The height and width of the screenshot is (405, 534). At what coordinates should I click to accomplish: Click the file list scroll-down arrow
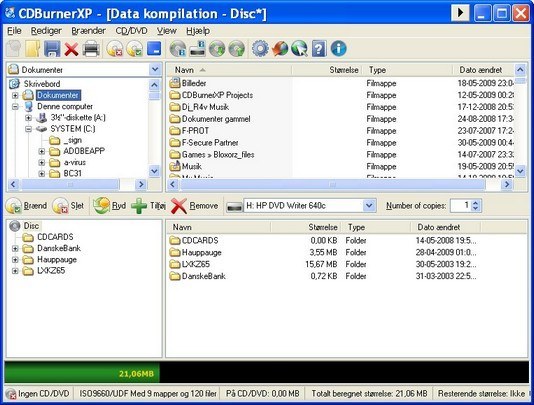520,171
